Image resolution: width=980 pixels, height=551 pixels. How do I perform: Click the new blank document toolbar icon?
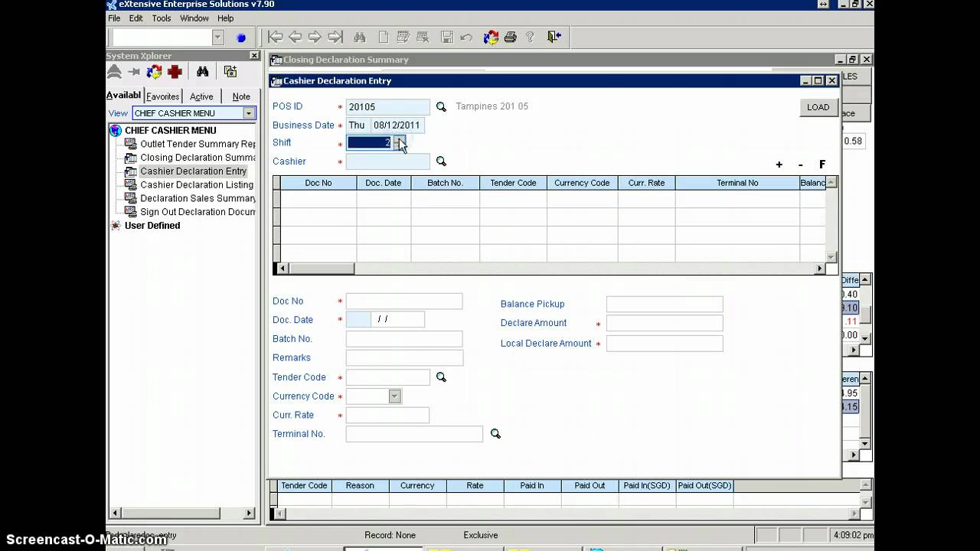click(384, 37)
